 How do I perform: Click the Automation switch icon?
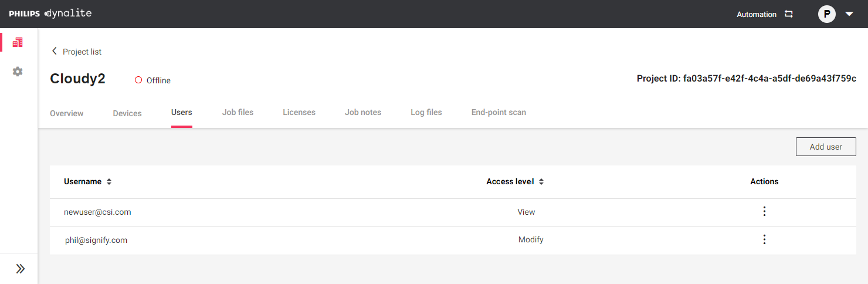pos(789,14)
